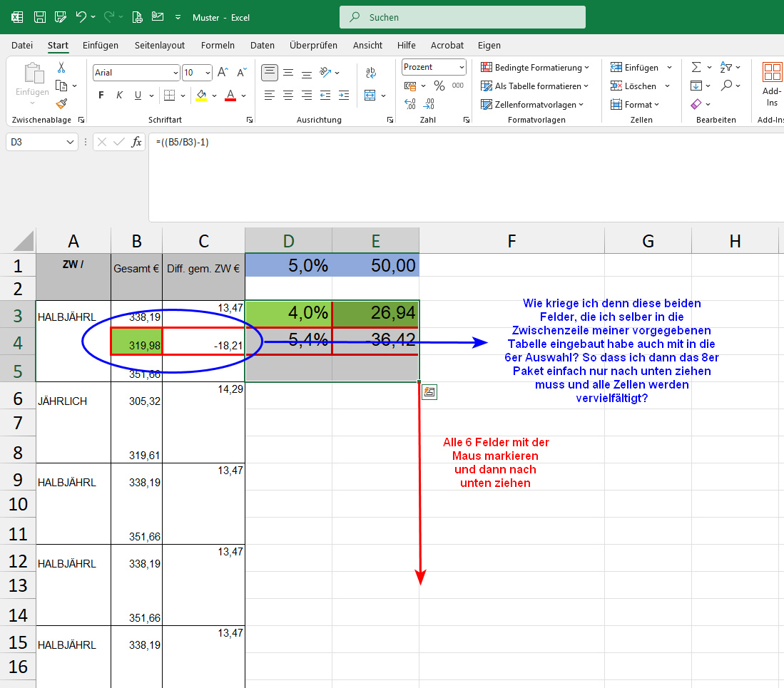Open the font size dropdown showing 10
784x688 pixels.
click(208, 73)
